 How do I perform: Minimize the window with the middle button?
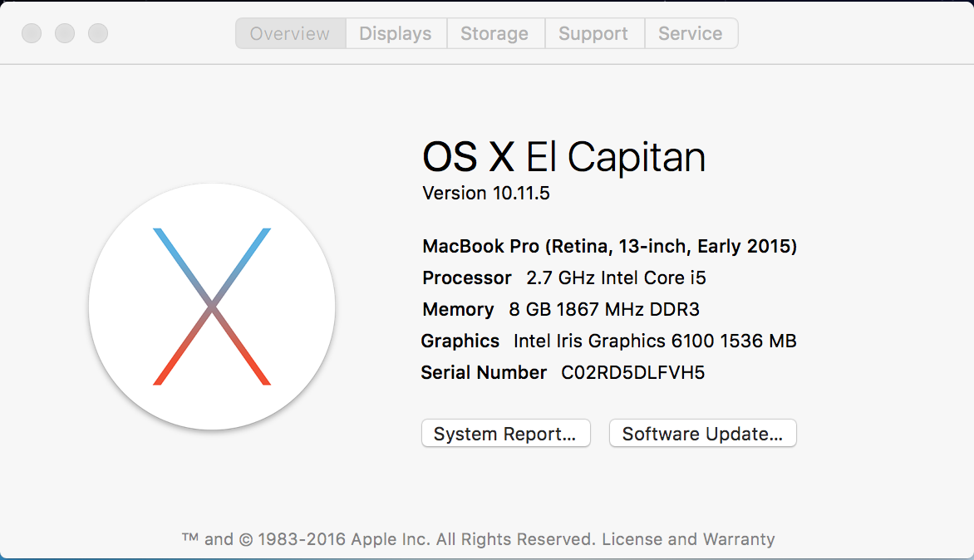65,33
